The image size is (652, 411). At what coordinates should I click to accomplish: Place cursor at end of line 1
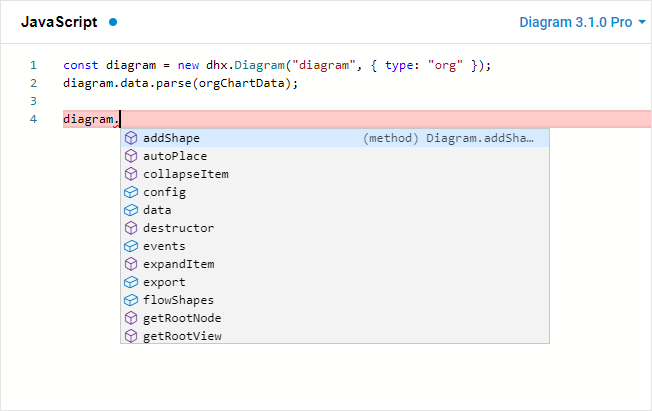click(x=491, y=65)
